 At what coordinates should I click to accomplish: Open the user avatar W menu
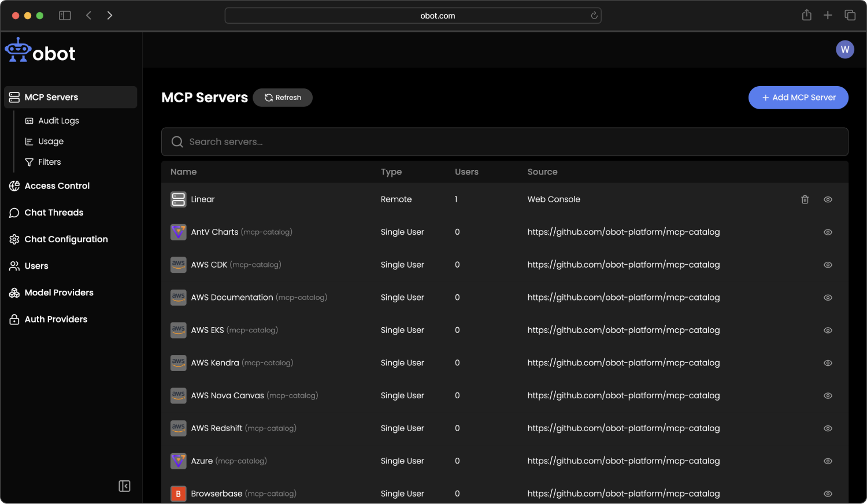coord(844,50)
